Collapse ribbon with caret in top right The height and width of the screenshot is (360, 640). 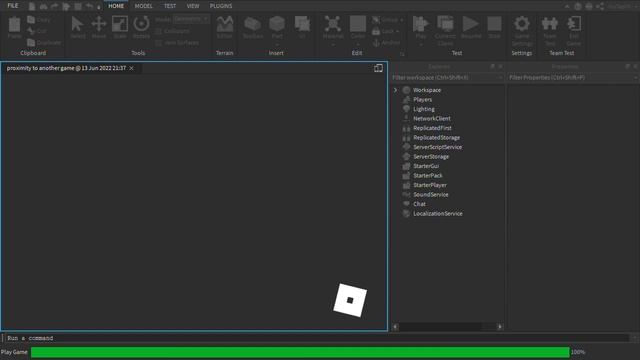(x=567, y=6)
